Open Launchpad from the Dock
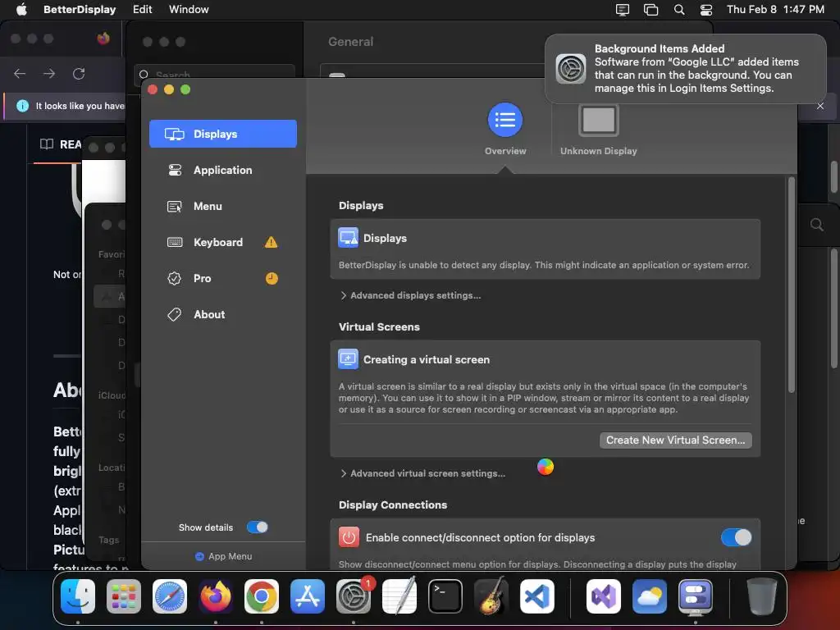840x630 pixels. pos(124,596)
